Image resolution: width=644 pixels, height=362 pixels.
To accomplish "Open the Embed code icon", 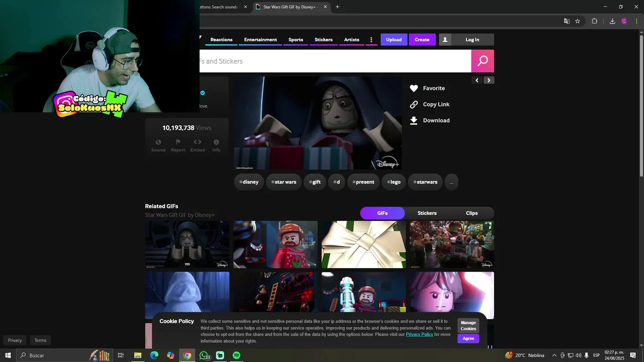I will click(x=197, y=142).
